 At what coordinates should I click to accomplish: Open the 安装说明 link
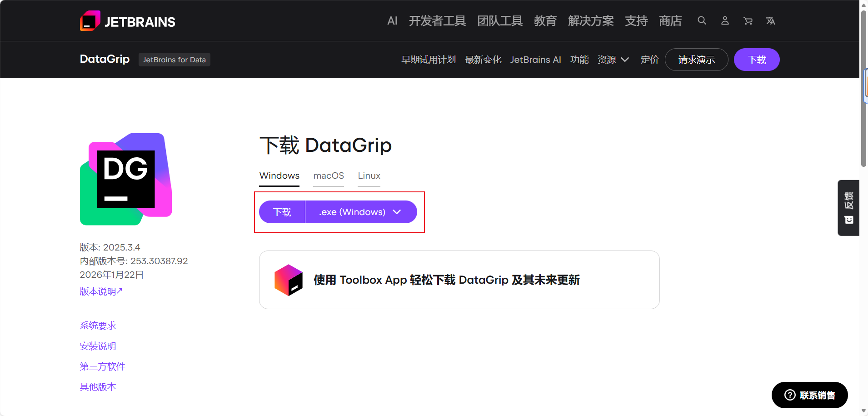(98, 346)
